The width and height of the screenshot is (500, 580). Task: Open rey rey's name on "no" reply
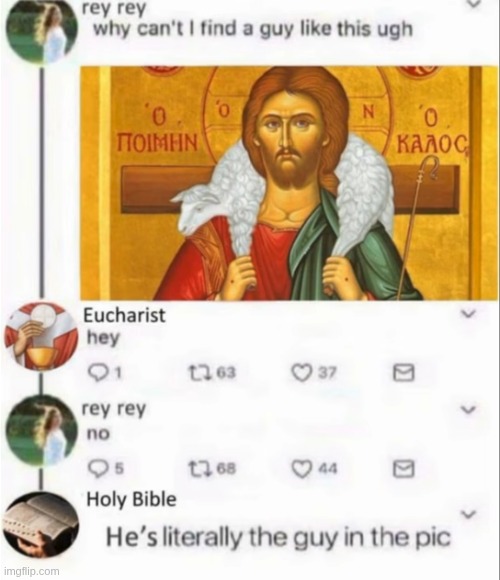(114, 409)
